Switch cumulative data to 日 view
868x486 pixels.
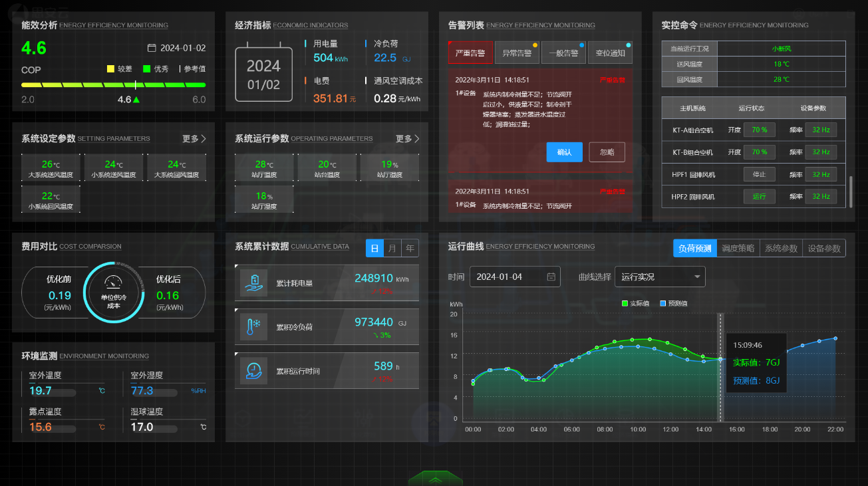(x=374, y=248)
